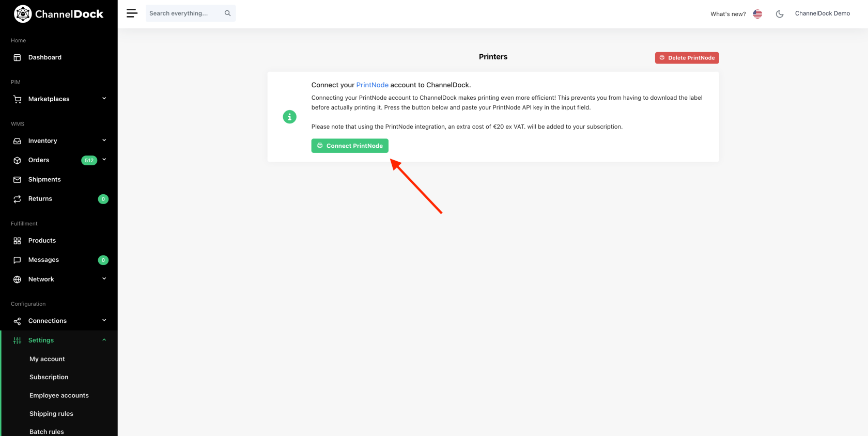Click the Connect PrintNode button

pyautogui.click(x=350, y=146)
